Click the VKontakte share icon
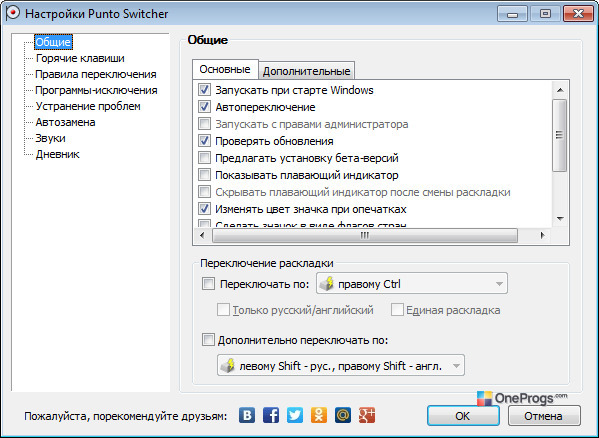The image size is (599, 438). (247, 415)
